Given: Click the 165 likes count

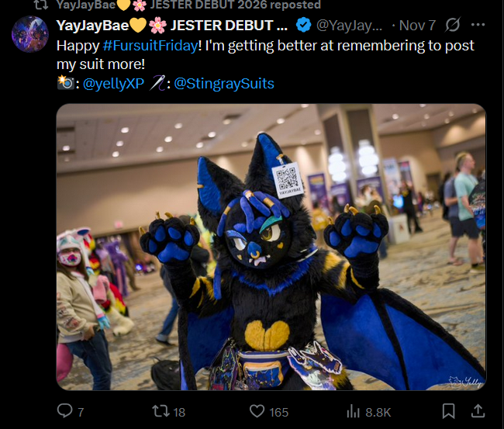Looking at the screenshot, I should pos(278,412).
